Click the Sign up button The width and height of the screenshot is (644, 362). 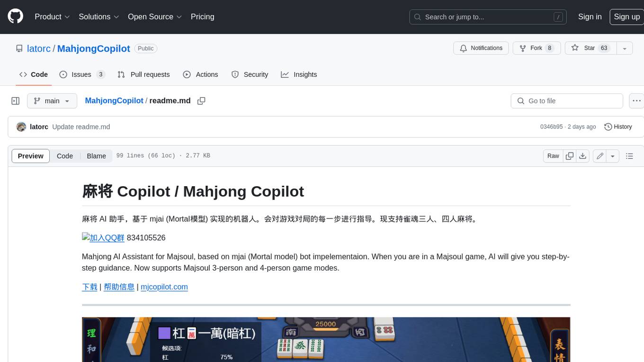coord(626,17)
